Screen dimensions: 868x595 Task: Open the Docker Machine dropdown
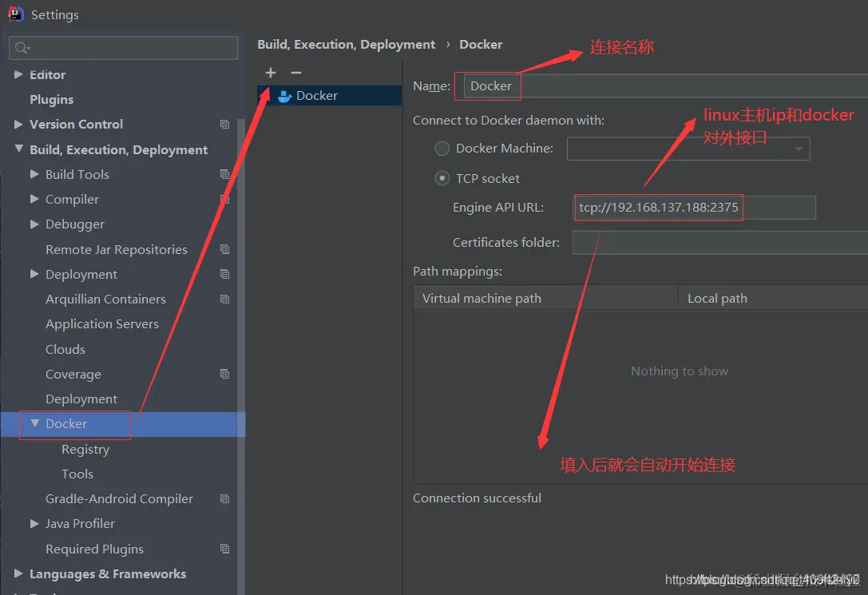pyautogui.click(x=688, y=149)
